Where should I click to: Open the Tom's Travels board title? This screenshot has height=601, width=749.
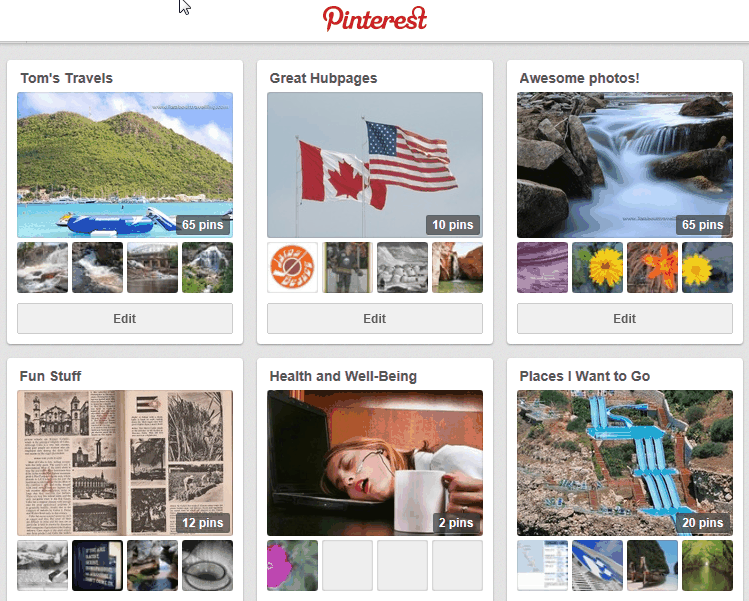(x=66, y=78)
